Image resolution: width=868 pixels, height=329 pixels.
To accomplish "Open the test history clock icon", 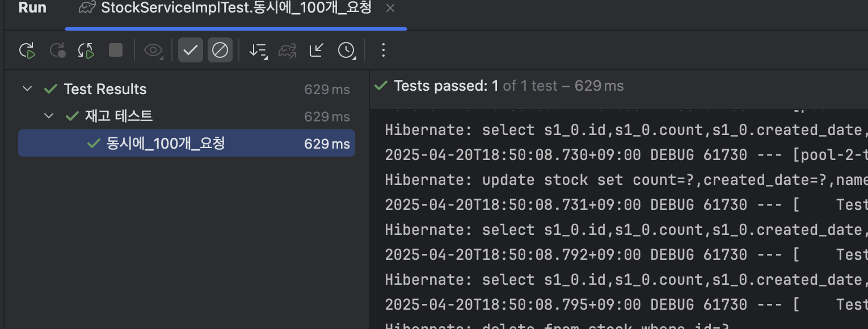I will coord(346,50).
